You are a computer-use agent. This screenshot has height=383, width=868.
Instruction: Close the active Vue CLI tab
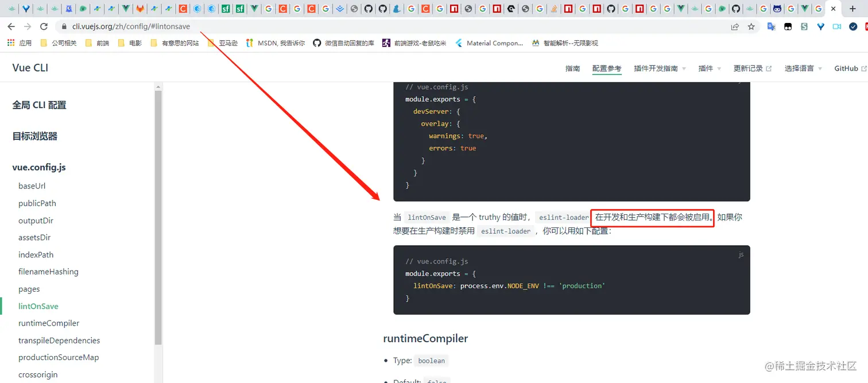833,9
